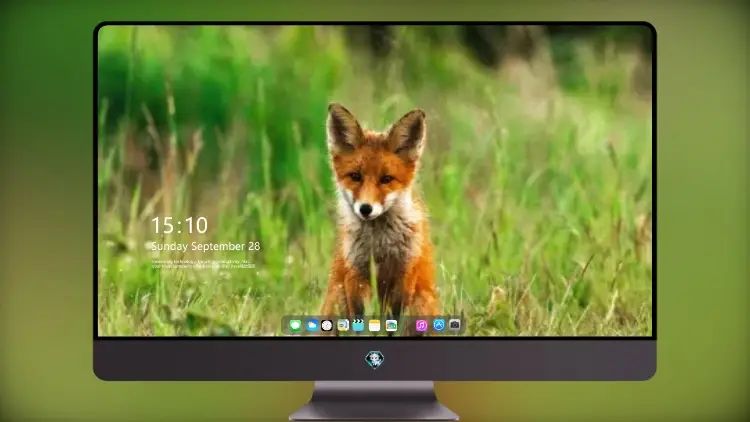This screenshot has width=750, height=422.
Task: Open the green Messages app in dock
Action: coord(295,326)
